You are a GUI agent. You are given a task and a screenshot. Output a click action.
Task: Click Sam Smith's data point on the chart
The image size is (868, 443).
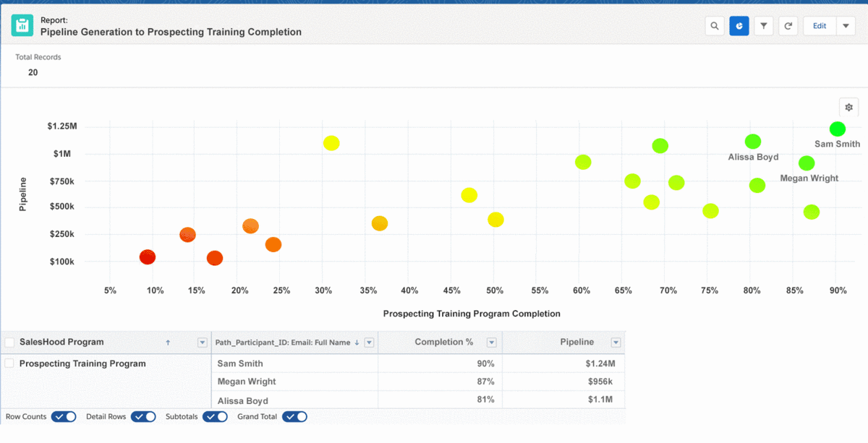click(838, 129)
